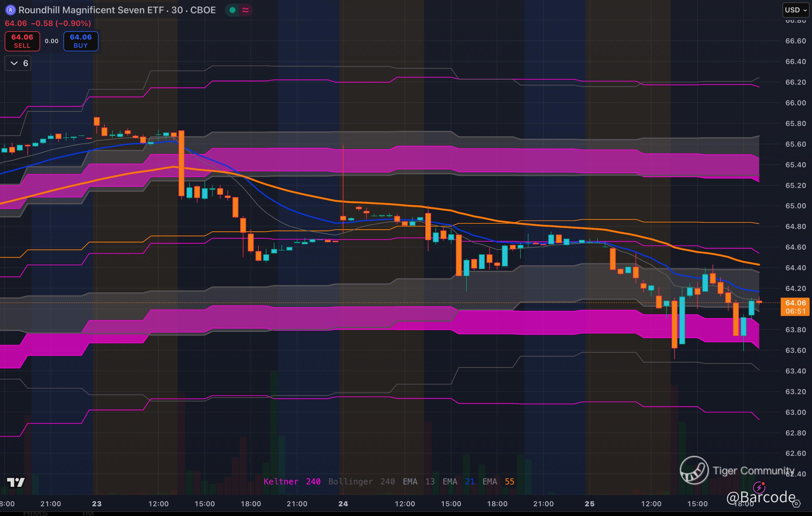This screenshot has width=812, height=516.
Task: Click the Roundhill ETF symbol logo
Action: coord(10,10)
